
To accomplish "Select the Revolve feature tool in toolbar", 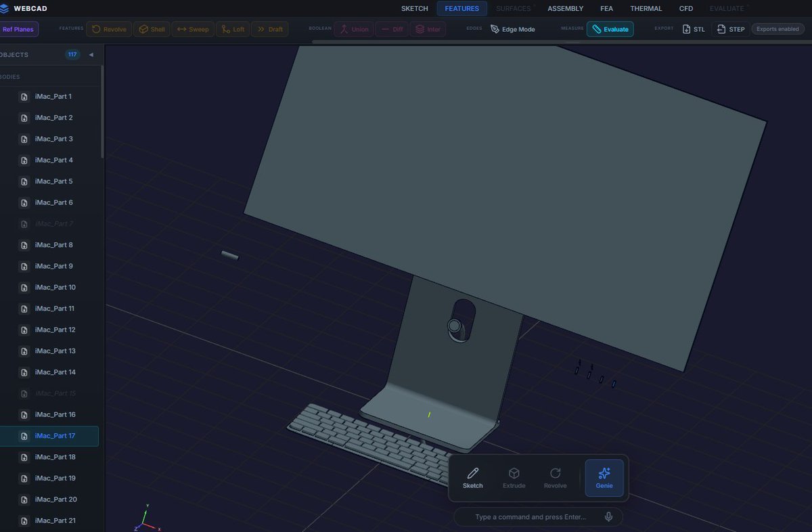I will point(109,30).
